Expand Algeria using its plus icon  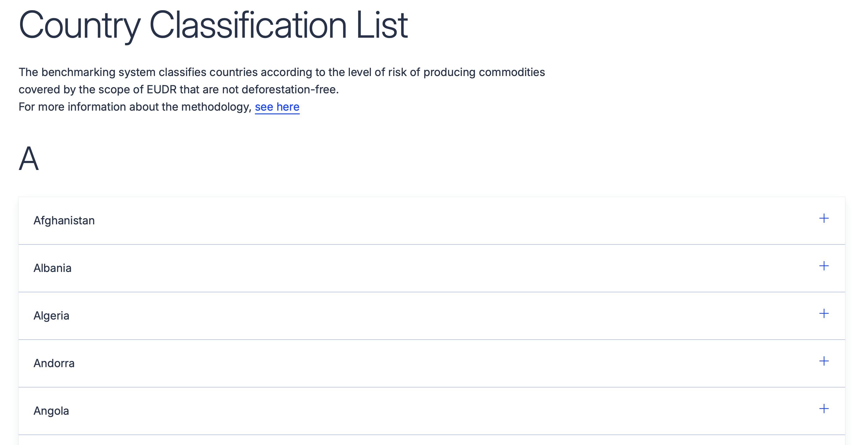pos(823,314)
